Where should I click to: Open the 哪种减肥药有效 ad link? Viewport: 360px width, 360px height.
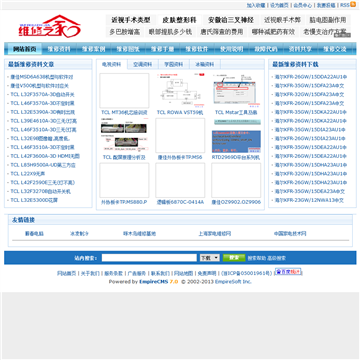(273, 32)
